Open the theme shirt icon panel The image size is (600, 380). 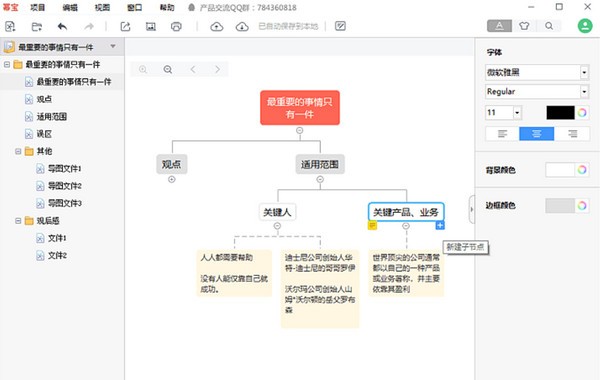(x=524, y=26)
